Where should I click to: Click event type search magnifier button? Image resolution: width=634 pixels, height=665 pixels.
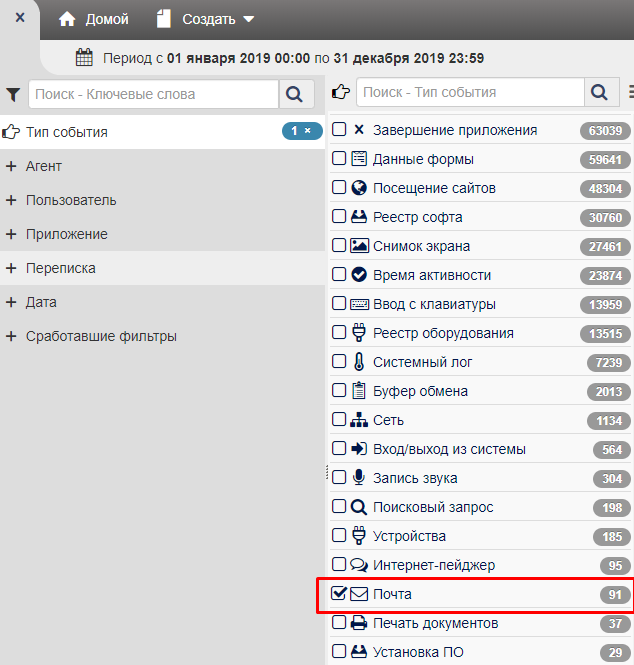tap(601, 92)
